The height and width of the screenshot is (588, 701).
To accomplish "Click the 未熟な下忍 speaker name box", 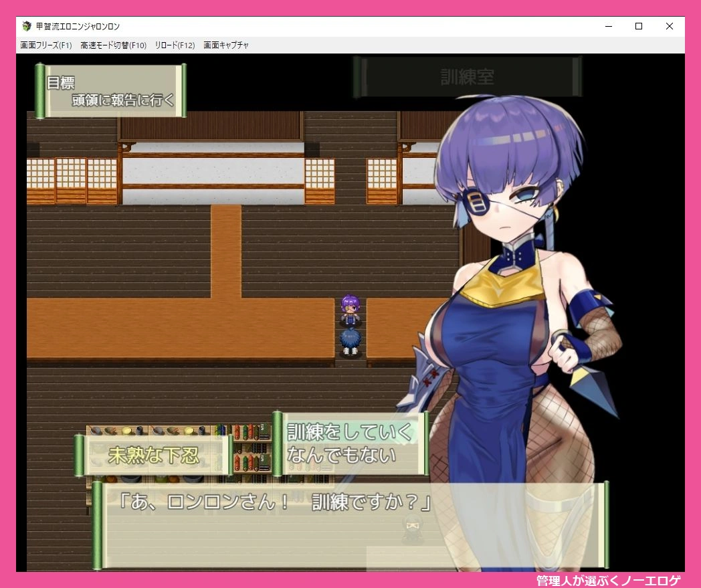I will point(154,456).
